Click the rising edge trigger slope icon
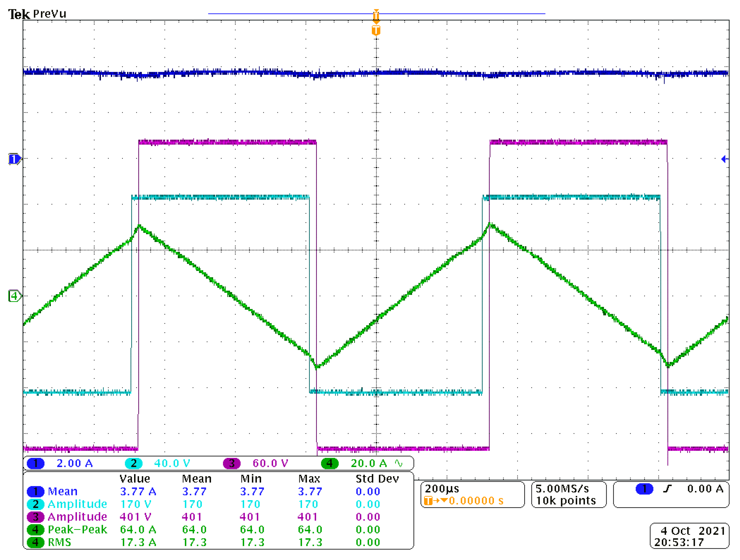This screenshot has height=560, width=740. tap(667, 489)
